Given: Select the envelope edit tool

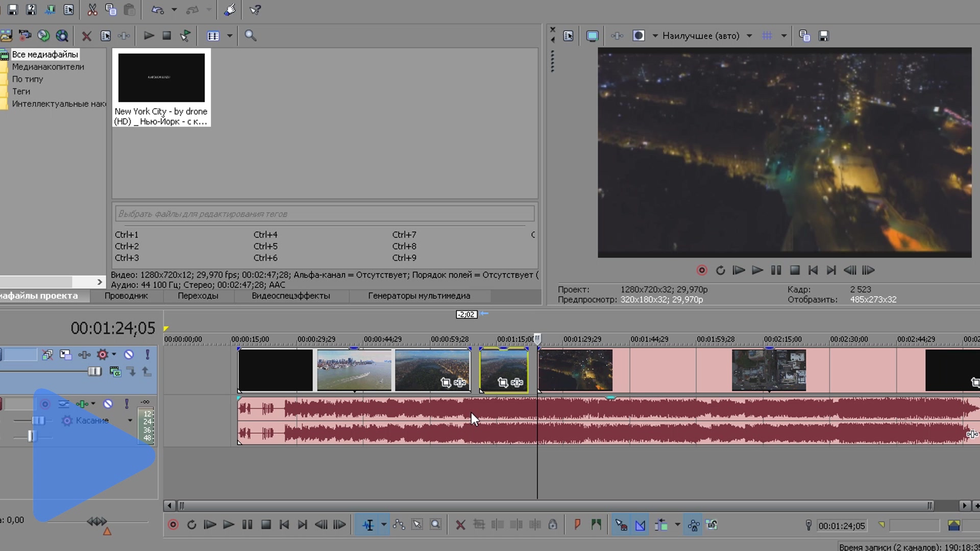Looking at the screenshot, I should (399, 525).
